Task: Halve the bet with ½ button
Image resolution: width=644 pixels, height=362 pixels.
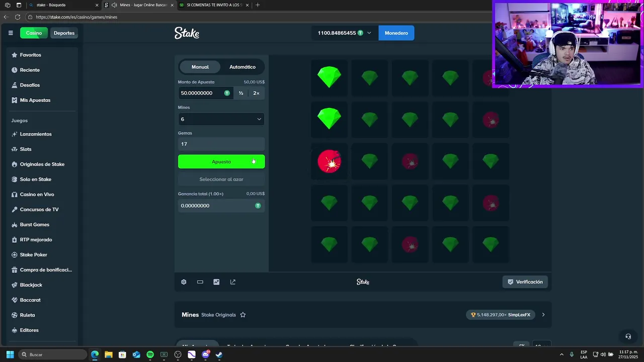Action: coord(241,93)
